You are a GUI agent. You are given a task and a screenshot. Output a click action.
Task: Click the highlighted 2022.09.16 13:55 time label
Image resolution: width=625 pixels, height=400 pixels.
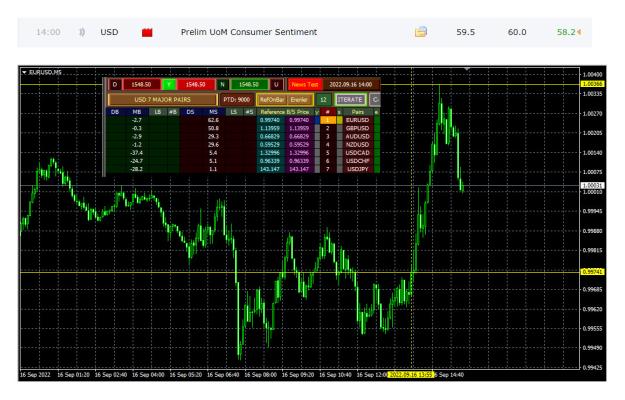point(411,375)
